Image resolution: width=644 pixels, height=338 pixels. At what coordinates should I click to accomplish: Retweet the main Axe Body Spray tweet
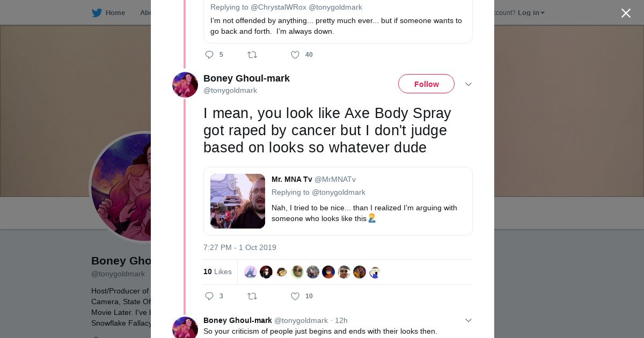pos(252,296)
